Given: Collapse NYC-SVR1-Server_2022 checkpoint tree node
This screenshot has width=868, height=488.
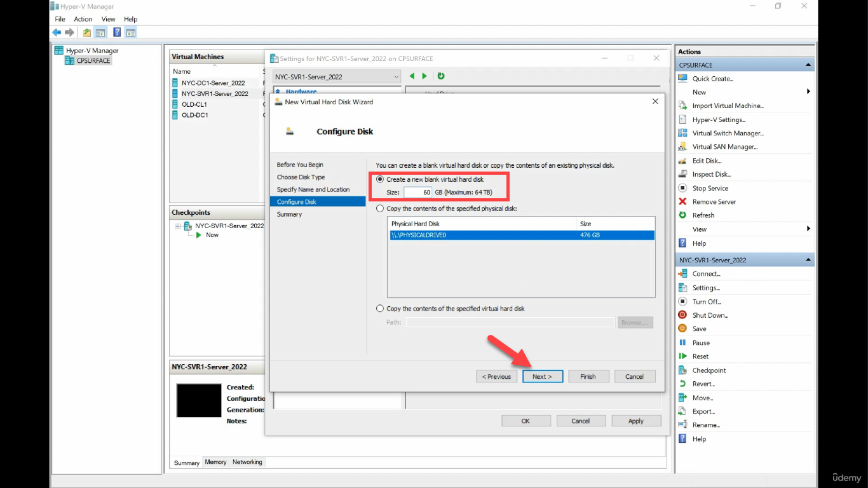Looking at the screenshot, I should coord(179,226).
